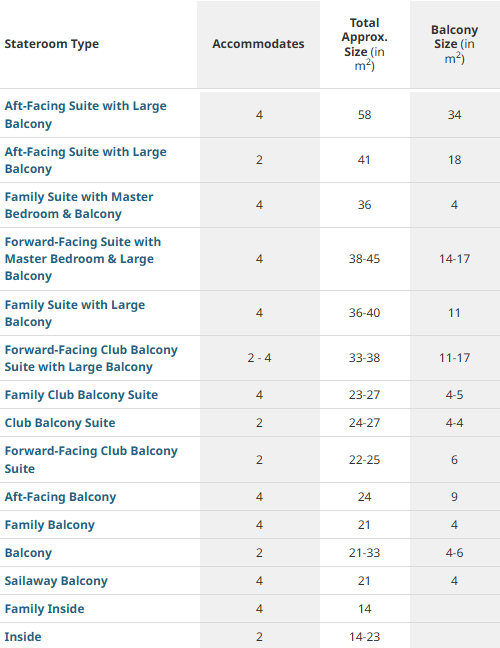
Task: Open Forward-Facing Suite with Master Bedroom & Large Balcony
Action: (83, 259)
